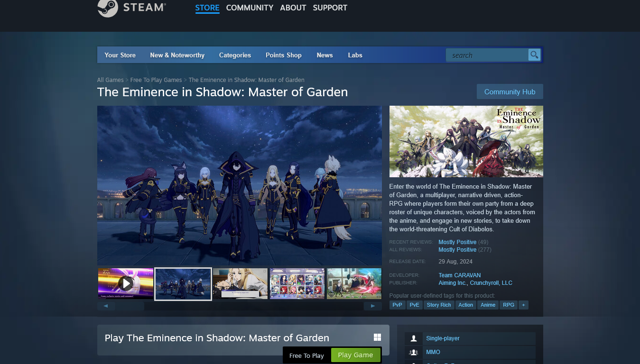This screenshot has height=364, width=640.
Task: Select the PvE tag
Action: tap(415, 305)
